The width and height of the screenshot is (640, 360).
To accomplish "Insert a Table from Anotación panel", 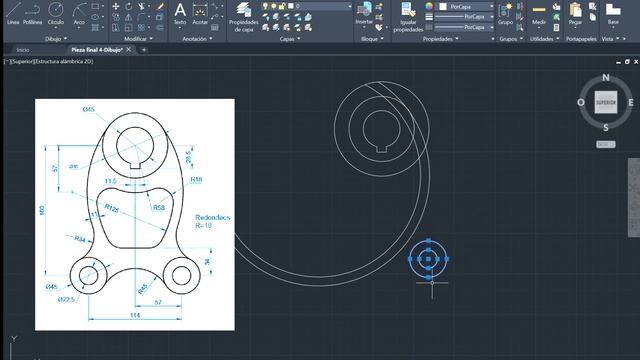I will [215, 28].
